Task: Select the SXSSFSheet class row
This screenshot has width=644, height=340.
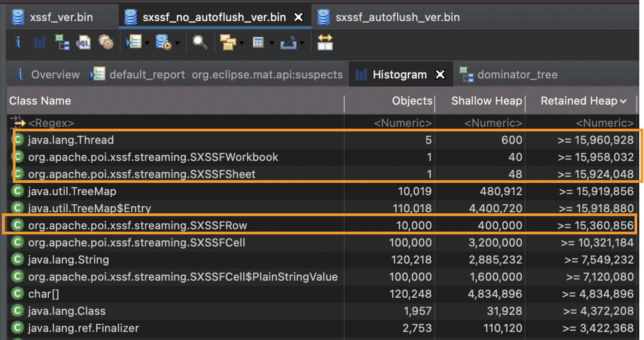Action: tap(321, 174)
